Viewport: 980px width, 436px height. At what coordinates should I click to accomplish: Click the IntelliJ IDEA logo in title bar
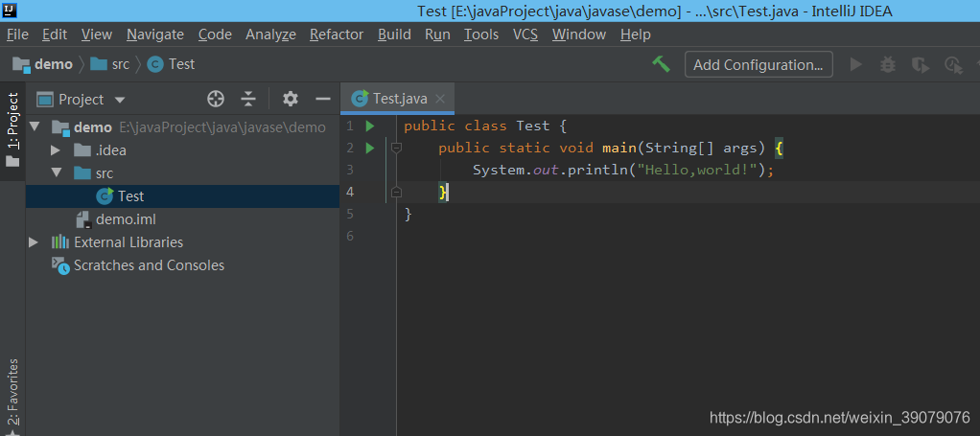[9, 10]
